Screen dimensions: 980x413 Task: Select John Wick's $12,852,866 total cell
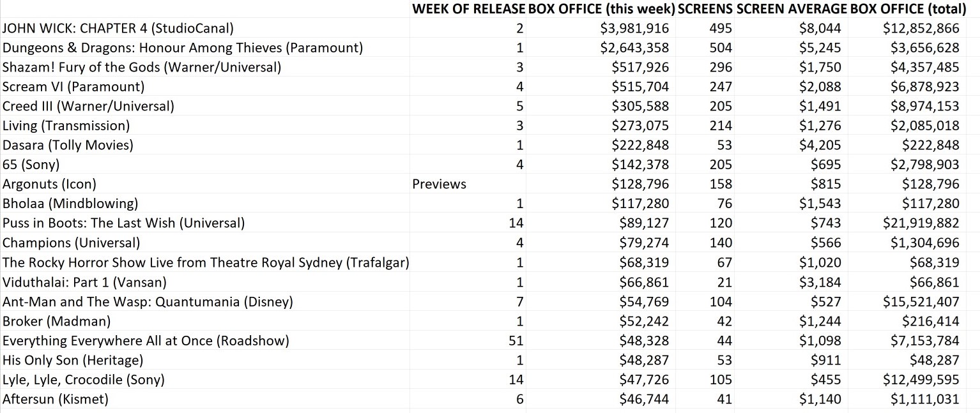tap(921, 28)
